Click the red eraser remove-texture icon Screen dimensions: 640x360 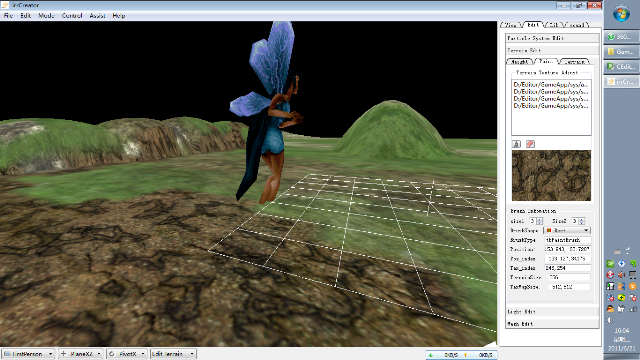(x=530, y=144)
